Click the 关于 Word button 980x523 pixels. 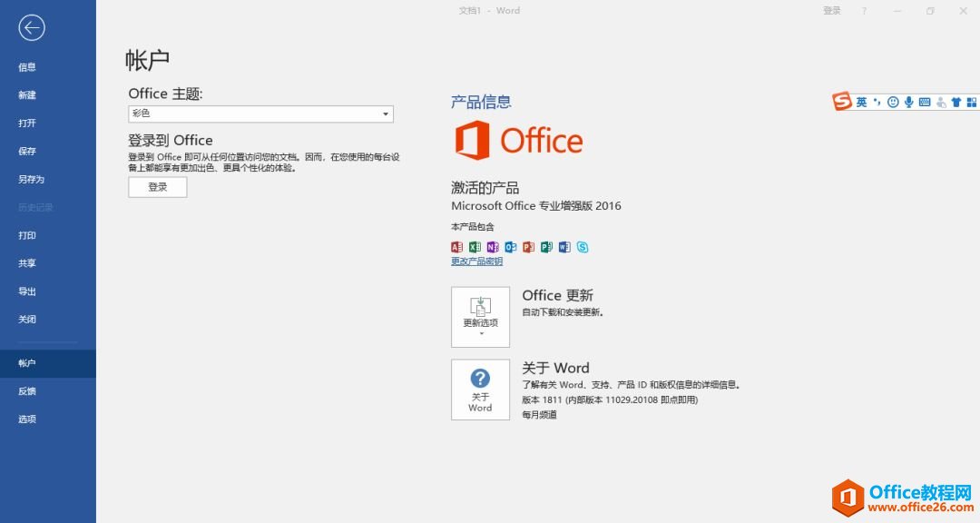coord(481,390)
